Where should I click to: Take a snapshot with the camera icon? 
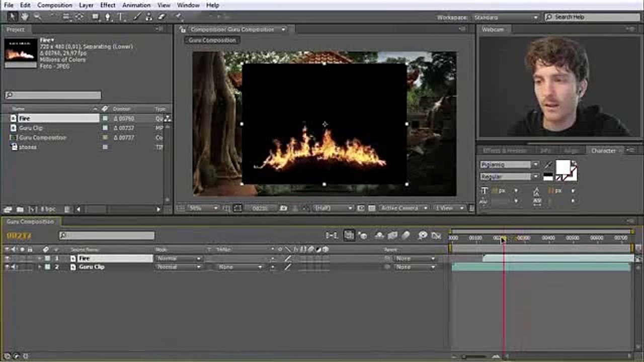[x=284, y=208]
